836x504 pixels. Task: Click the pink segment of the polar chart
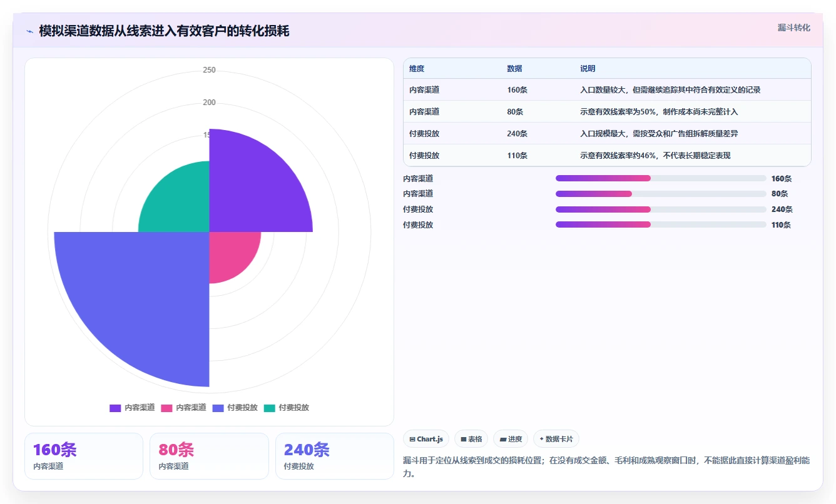pos(230,253)
